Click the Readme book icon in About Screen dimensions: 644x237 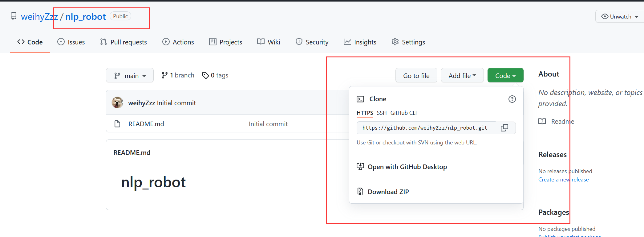[542, 122]
